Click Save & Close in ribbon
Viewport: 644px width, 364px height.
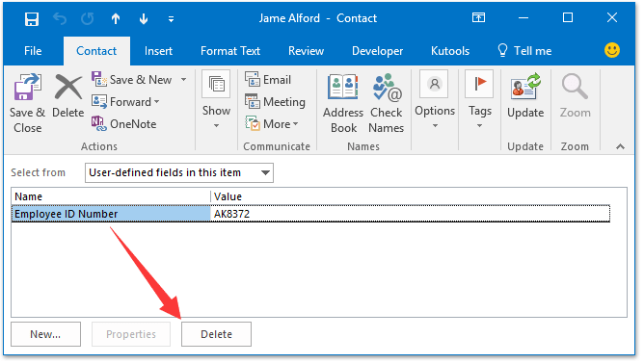click(27, 103)
